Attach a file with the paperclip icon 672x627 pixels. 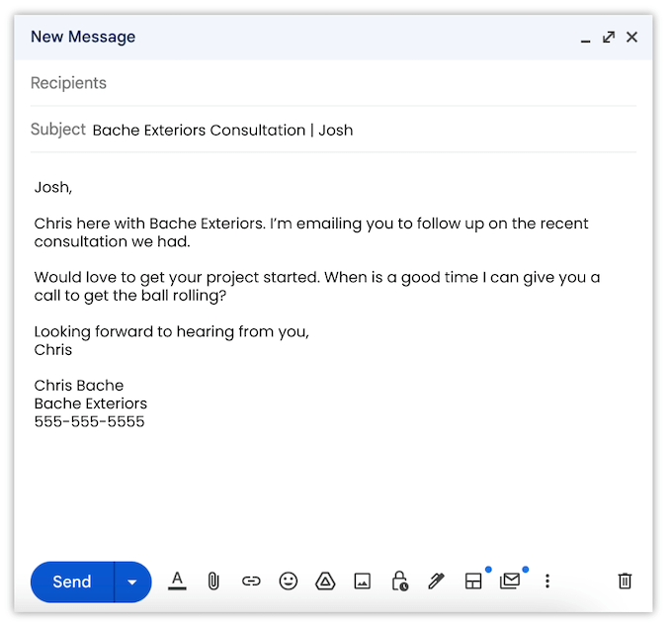click(x=212, y=582)
